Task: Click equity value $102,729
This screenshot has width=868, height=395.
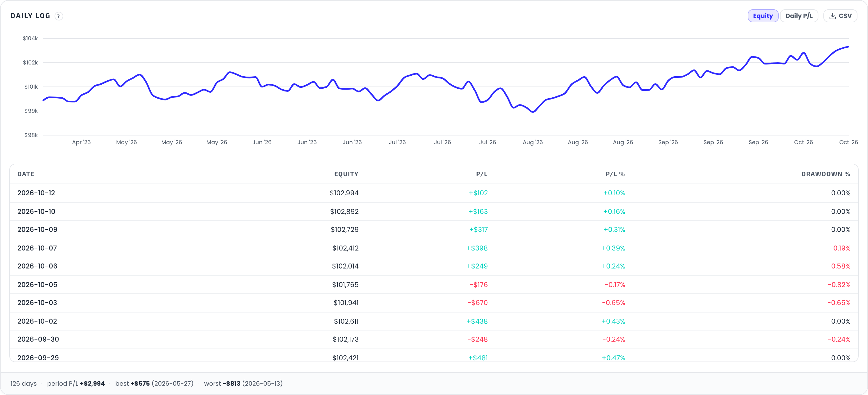Action: 344,229
